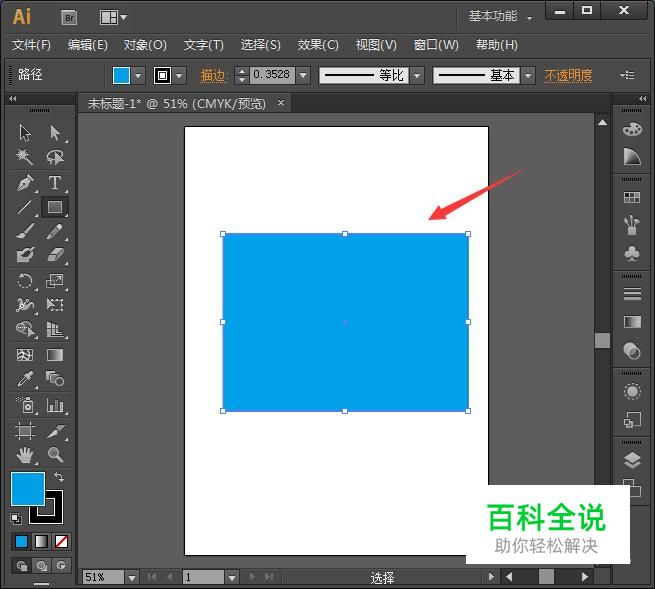This screenshot has height=589, width=655.
Task: Set fill mode to None
Action: pyautogui.click(x=62, y=541)
